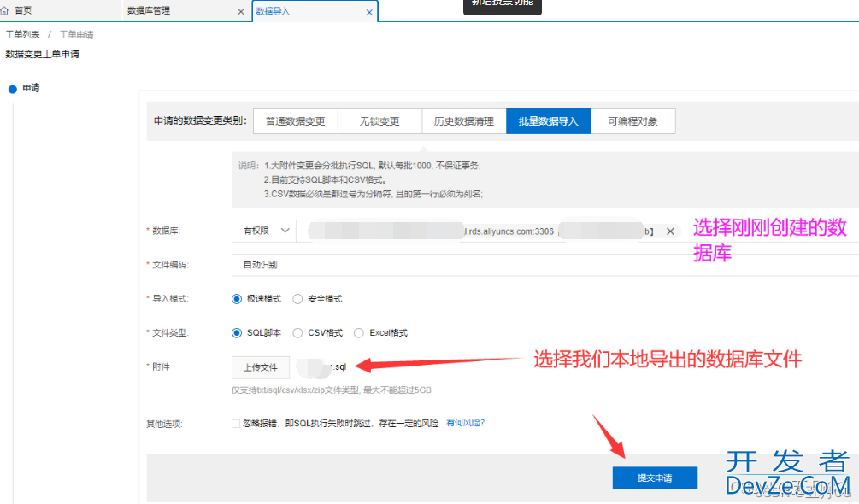Image resolution: width=859 pixels, height=504 pixels.
Task: Click the home icon beside 首页
Action: tap(4, 10)
